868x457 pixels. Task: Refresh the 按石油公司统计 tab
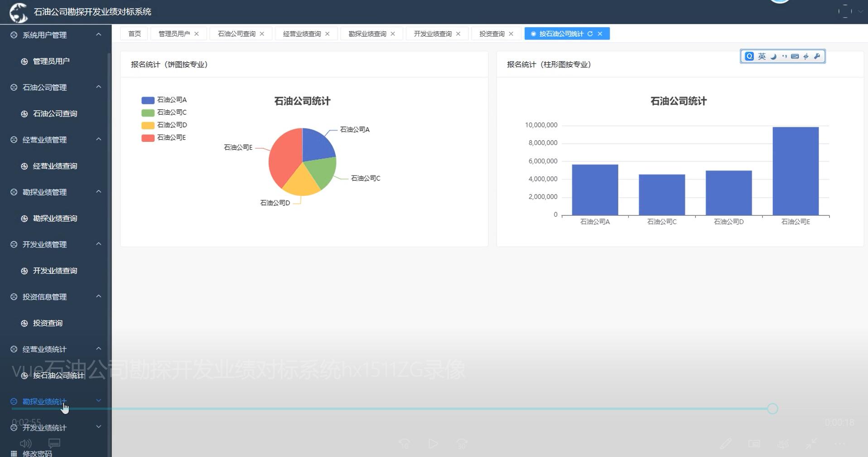(590, 34)
